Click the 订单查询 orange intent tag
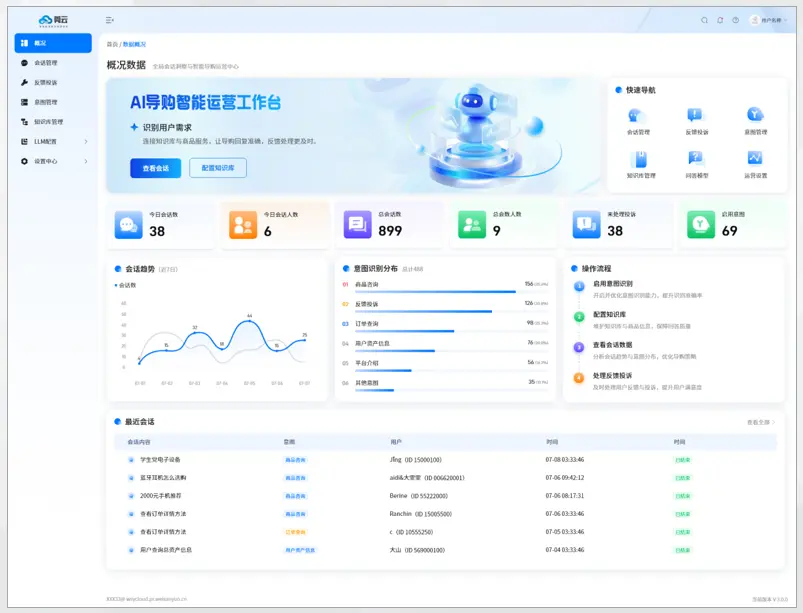Viewport: 803px width, 613px height. point(295,532)
